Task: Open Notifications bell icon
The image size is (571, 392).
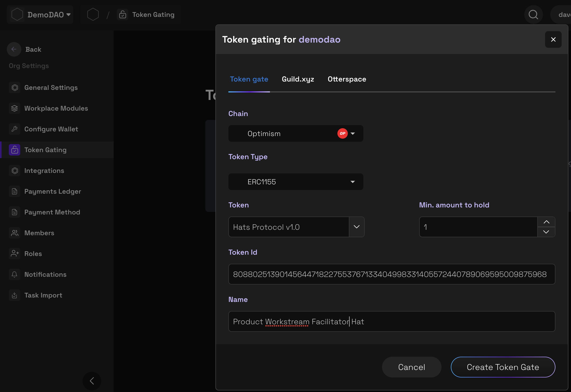Action: click(x=15, y=274)
